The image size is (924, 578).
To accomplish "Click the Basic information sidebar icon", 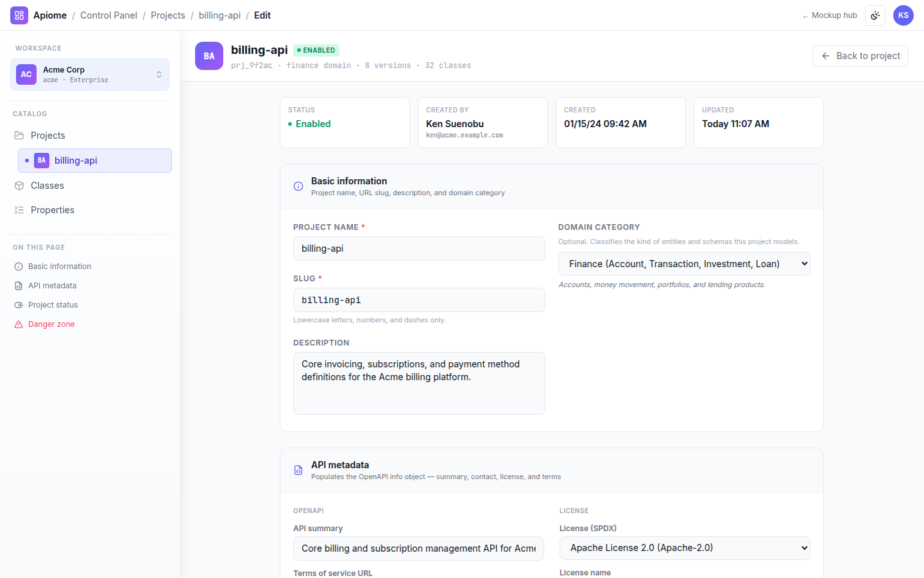I will [19, 267].
